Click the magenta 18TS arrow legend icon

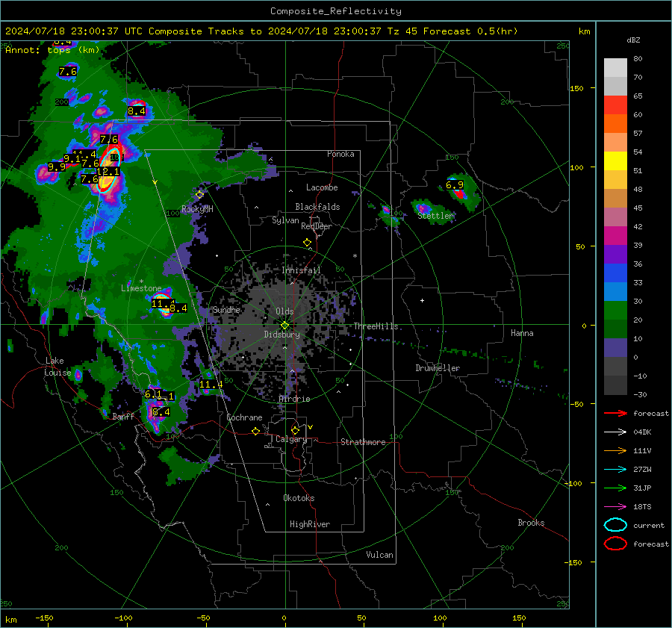click(615, 507)
